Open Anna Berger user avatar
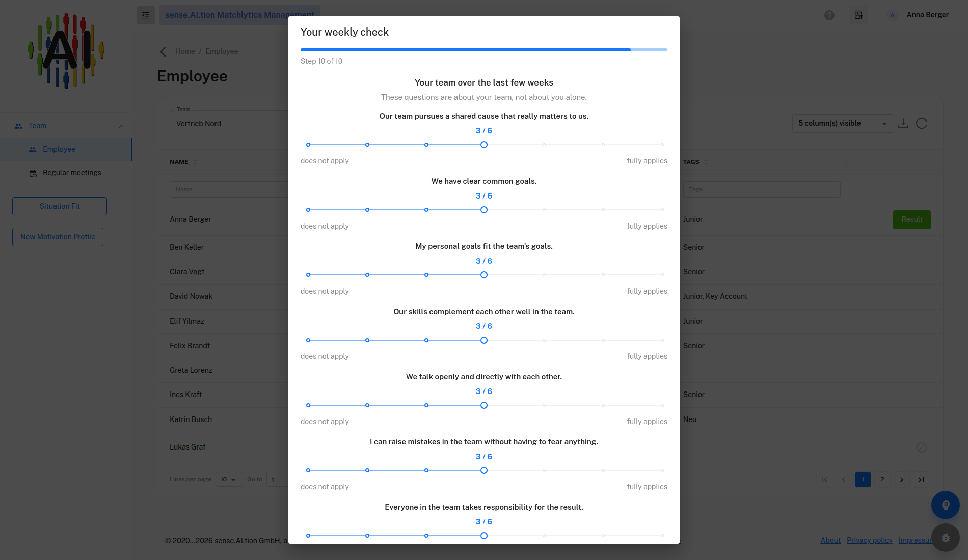Image resolution: width=968 pixels, height=560 pixels. 892,15
